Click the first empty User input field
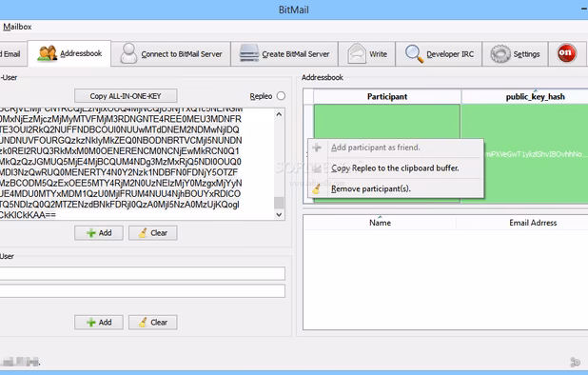The image size is (588, 375). pos(142,273)
